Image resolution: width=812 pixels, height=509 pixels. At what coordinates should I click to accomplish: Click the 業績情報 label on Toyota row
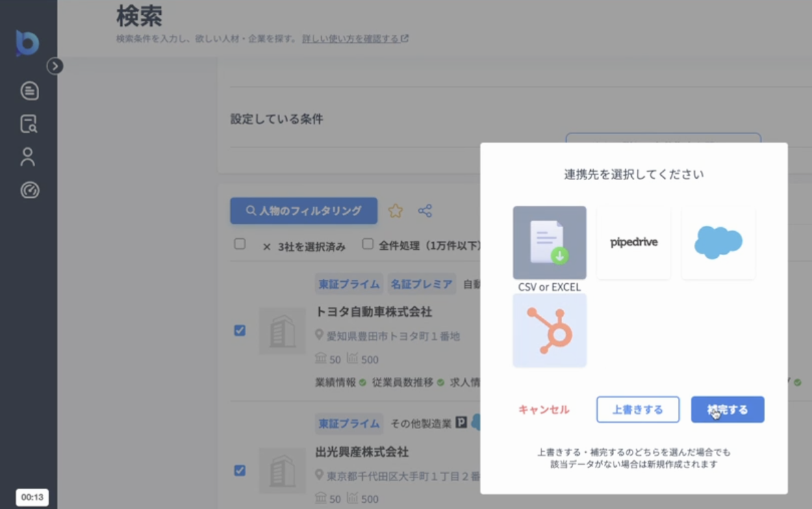pos(335,382)
